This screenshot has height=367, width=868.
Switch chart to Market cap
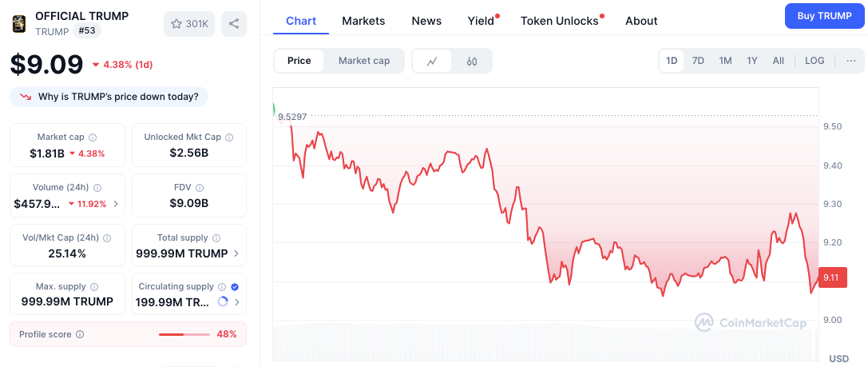364,61
